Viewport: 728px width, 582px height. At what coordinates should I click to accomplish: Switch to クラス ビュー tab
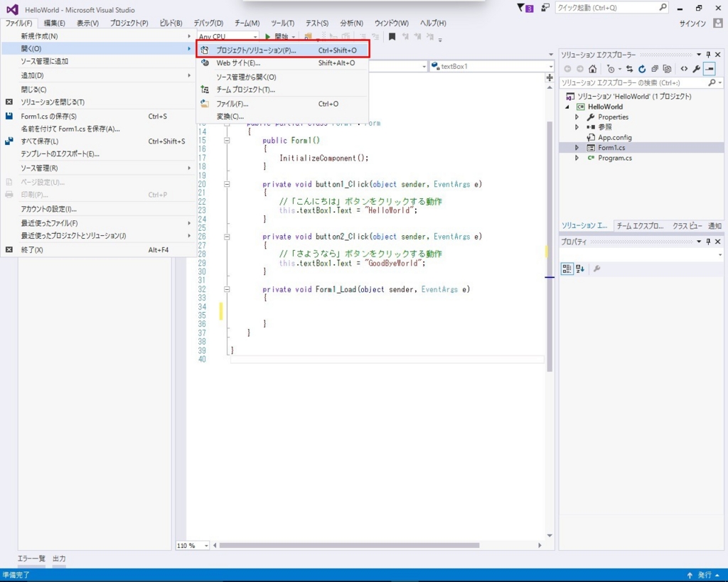[x=687, y=226]
